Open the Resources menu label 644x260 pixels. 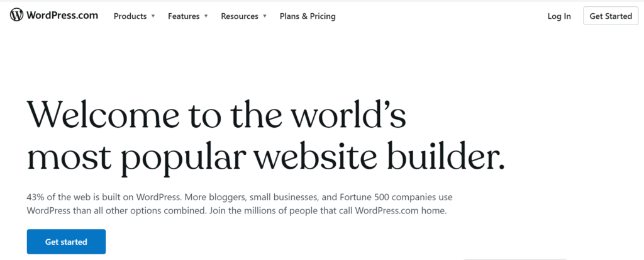coord(240,16)
